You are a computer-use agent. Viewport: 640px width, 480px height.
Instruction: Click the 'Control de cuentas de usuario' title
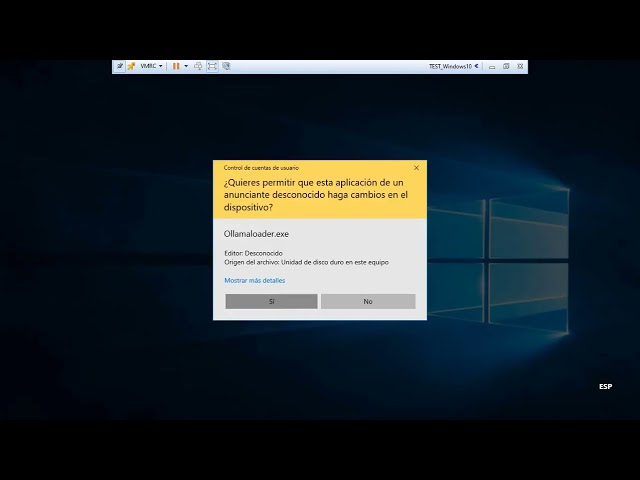pos(261,168)
